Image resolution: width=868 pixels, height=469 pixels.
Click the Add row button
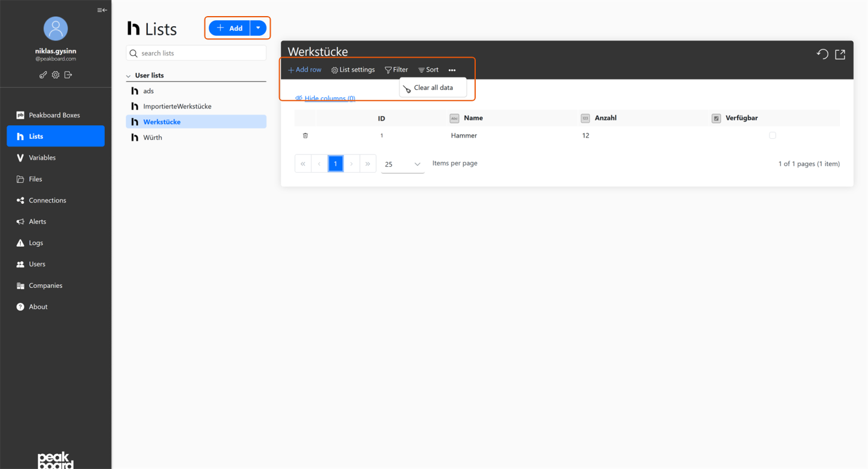305,70
